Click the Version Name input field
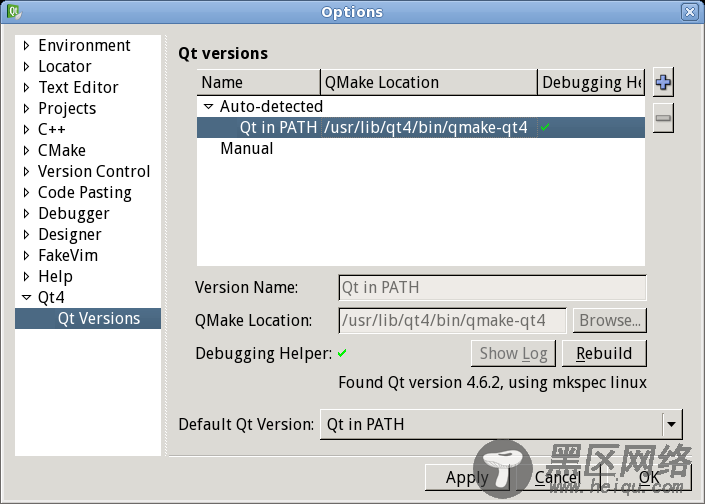Image resolution: width=705 pixels, height=504 pixels. [x=492, y=287]
